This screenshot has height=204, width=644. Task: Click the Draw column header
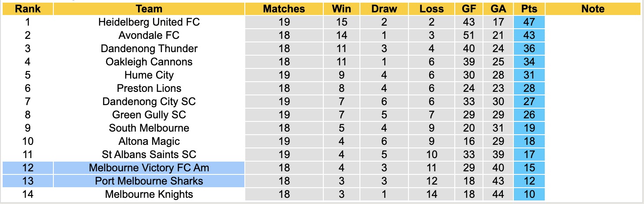pos(384,9)
